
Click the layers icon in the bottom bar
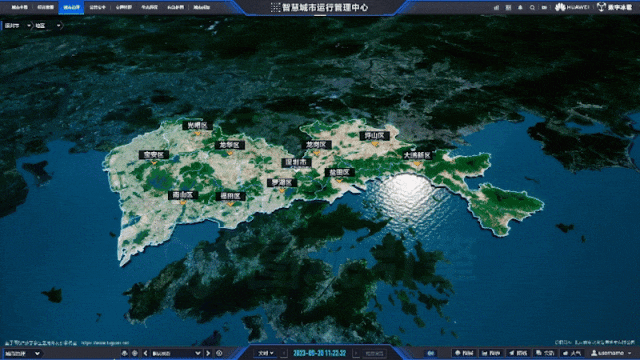click(x=124, y=353)
